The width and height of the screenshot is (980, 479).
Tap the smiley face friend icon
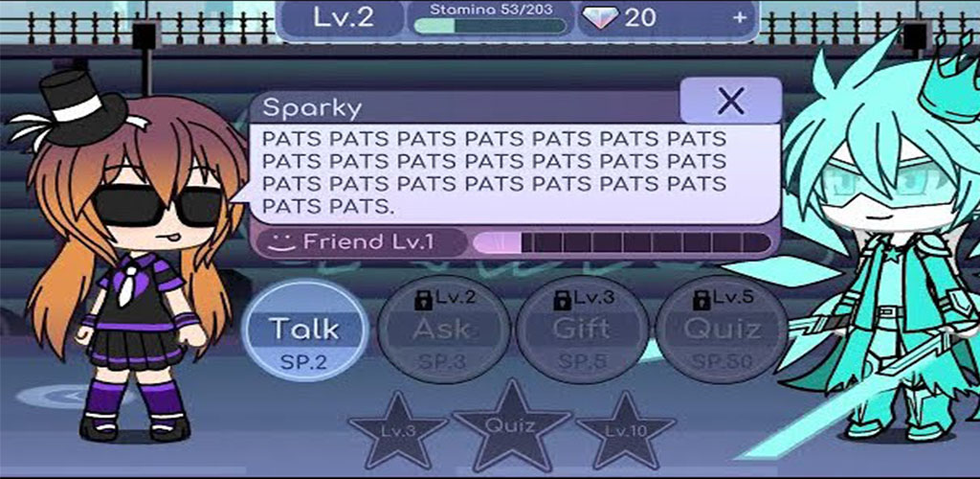point(280,242)
